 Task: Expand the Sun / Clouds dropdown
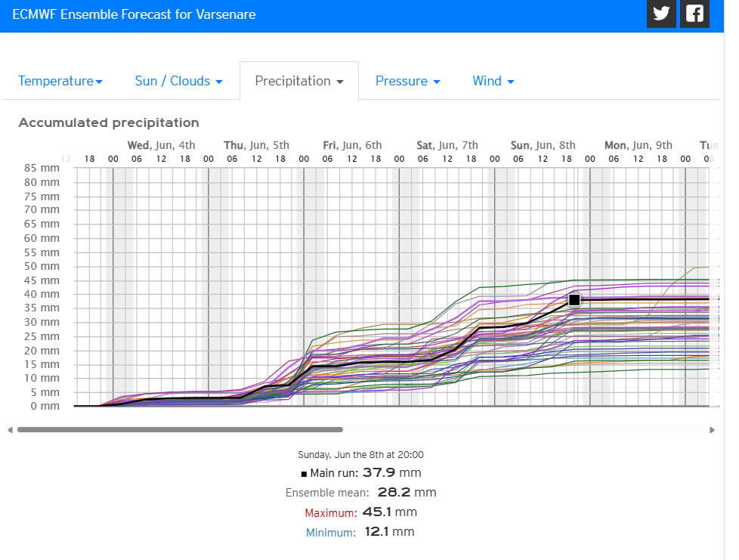tap(178, 81)
